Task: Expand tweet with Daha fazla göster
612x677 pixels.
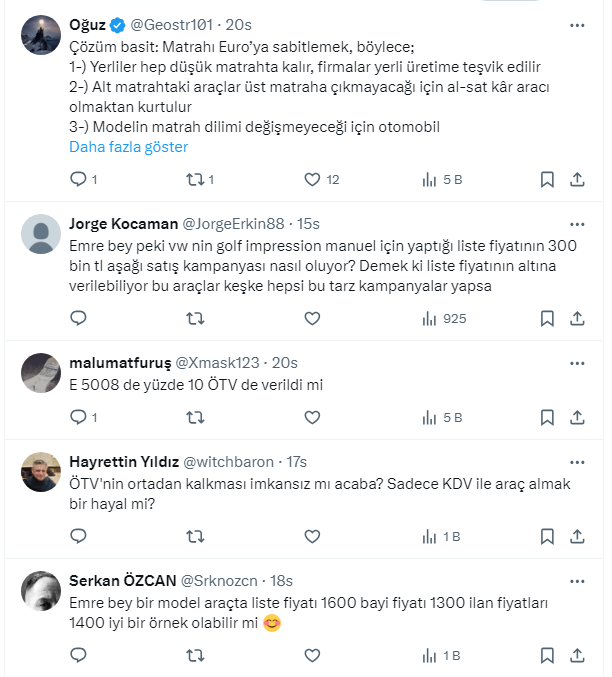Action: pyautogui.click(x=128, y=147)
